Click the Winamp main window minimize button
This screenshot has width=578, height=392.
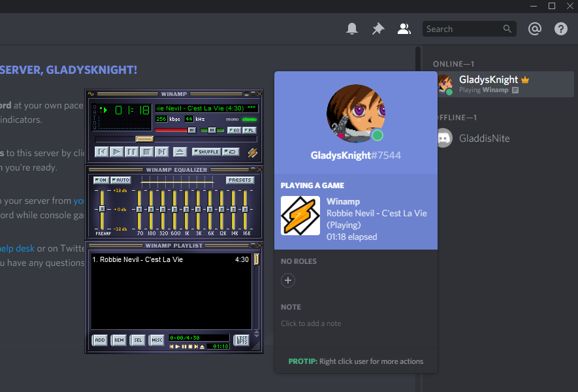(246, 94)
